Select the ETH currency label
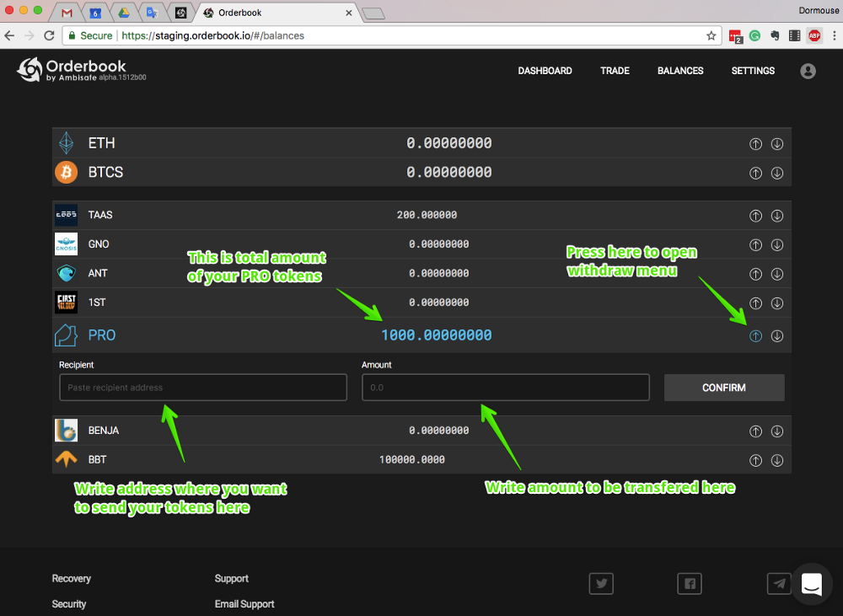 102,143
